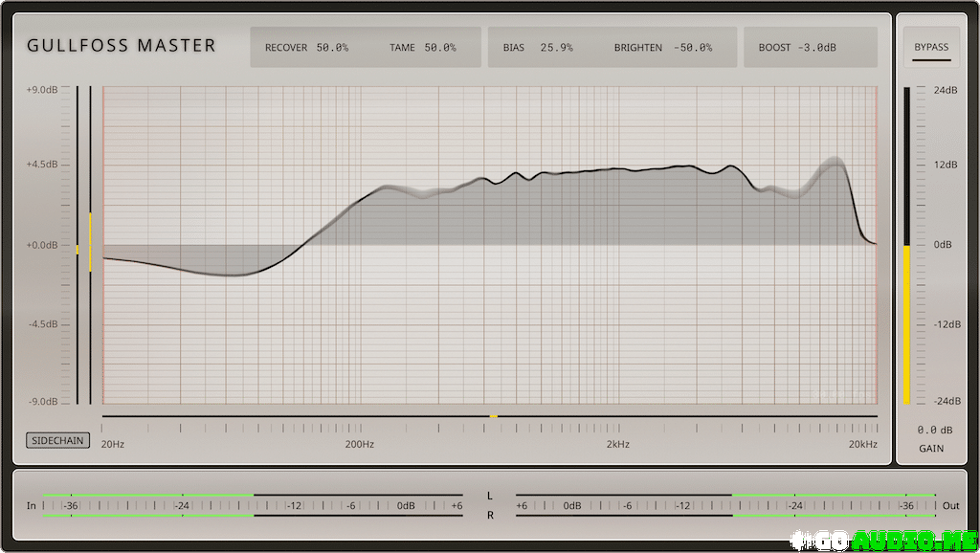
Task: Select the BRIGHTEN -50.0% value
Action: tap(662, 47)
